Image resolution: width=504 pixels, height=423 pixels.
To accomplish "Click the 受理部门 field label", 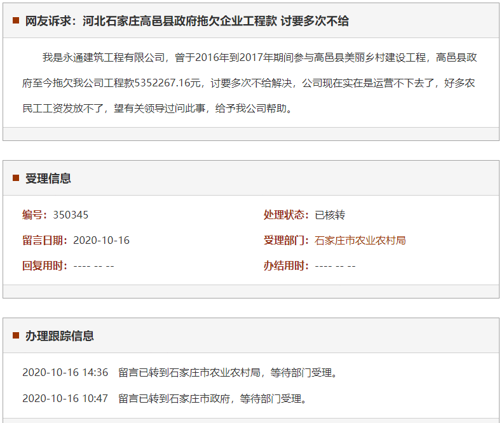I will 286,240.
